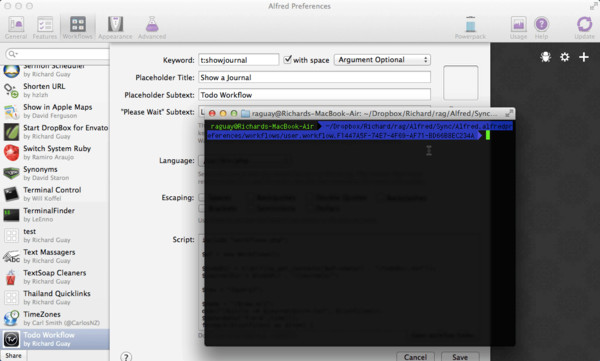Viewport: 600px width, 361px height.
Task: Click the Placeholder Title field
Action: pos(314,77)
